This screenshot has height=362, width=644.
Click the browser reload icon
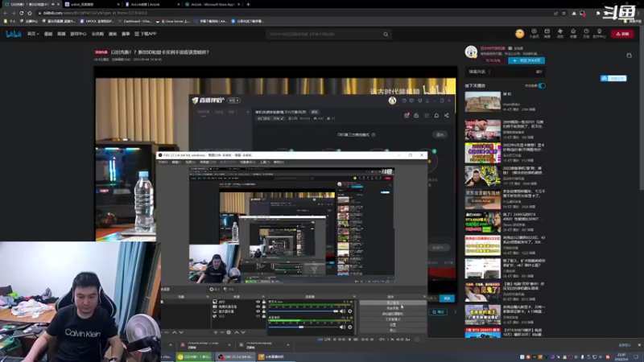coord(22,13)
